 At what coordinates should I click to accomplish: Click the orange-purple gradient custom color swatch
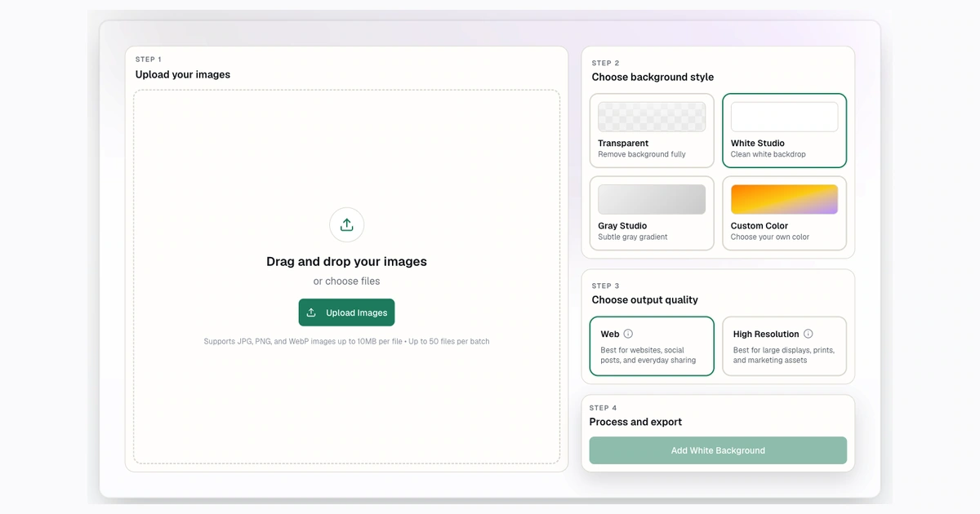coord(784,199)
